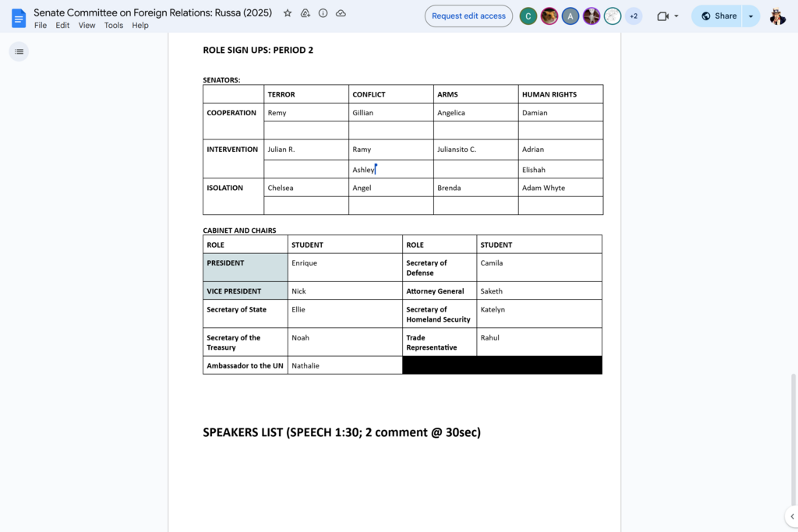Click the VICE PRESIDENT role cell
Screen dimensions: 798x532
point(245,291)
